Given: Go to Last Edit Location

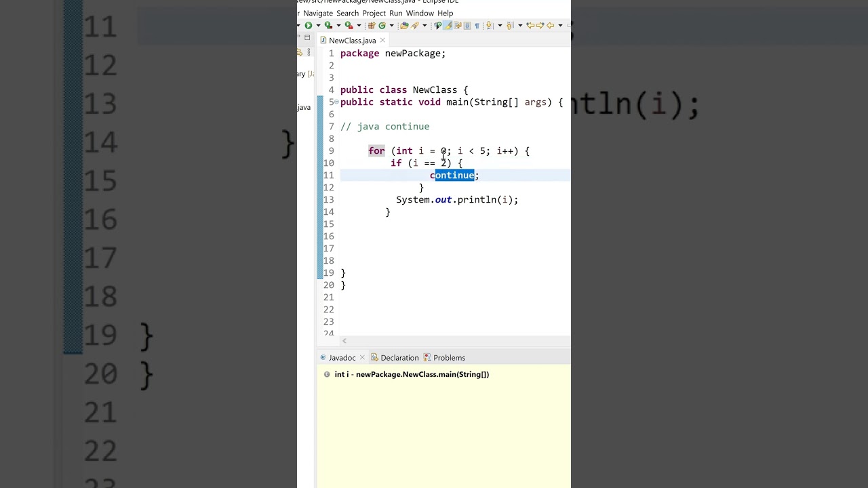Looking at the screenshot, I should pos(530,26).
